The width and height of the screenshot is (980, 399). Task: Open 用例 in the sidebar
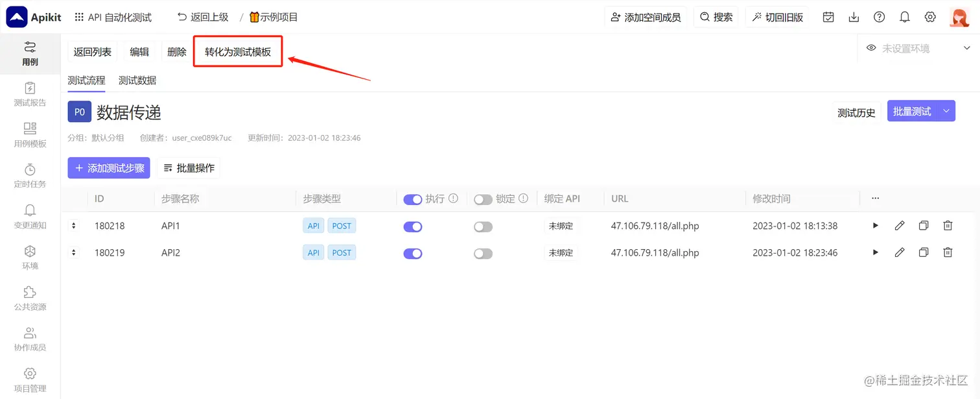tap(30, 53)
